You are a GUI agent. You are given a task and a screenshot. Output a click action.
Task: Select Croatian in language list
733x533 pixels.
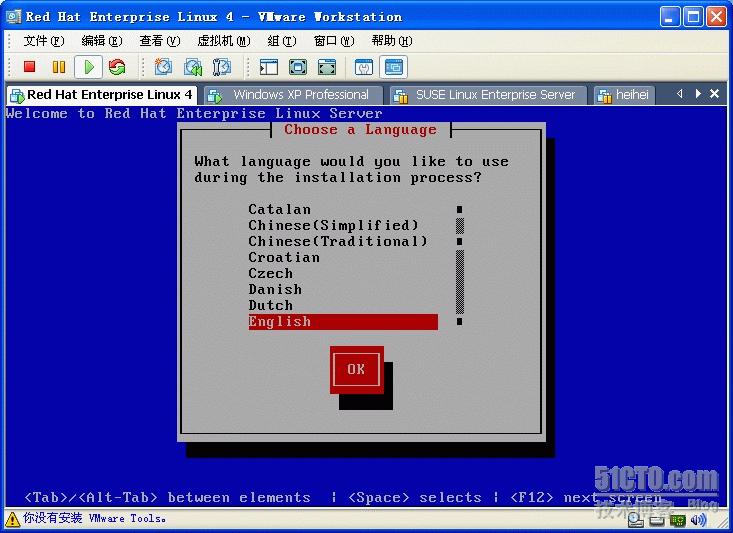[343, 258]
